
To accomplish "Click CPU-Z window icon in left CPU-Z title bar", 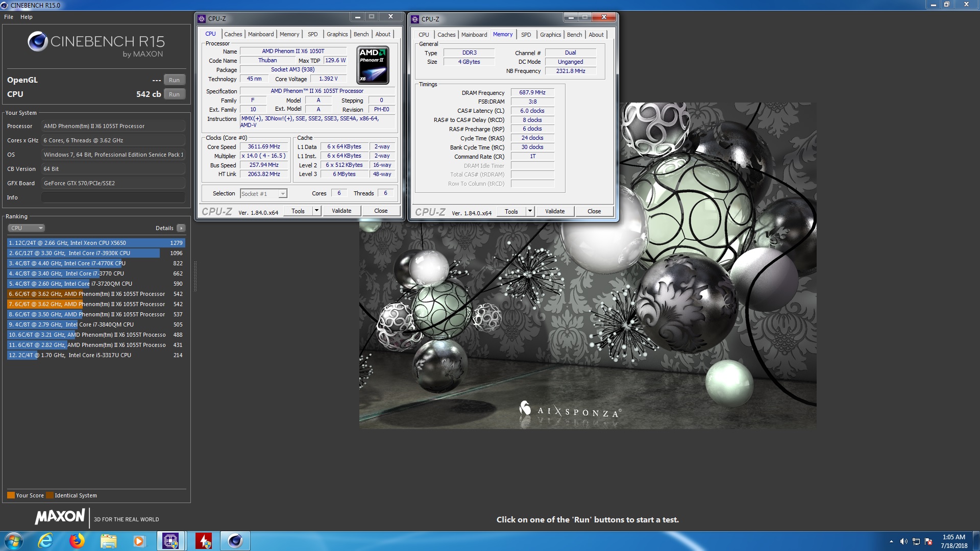I will (202, 19).
